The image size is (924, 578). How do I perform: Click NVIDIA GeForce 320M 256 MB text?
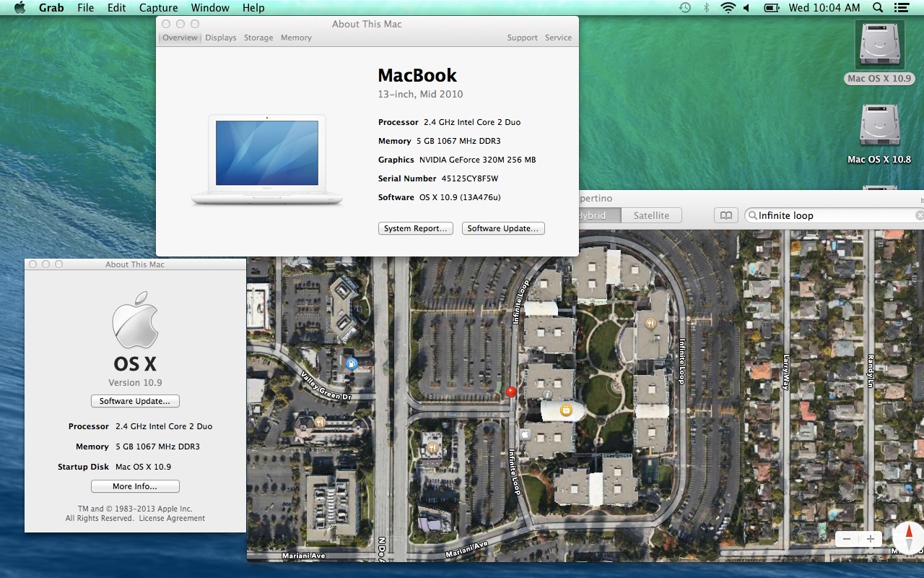[477, 160]
